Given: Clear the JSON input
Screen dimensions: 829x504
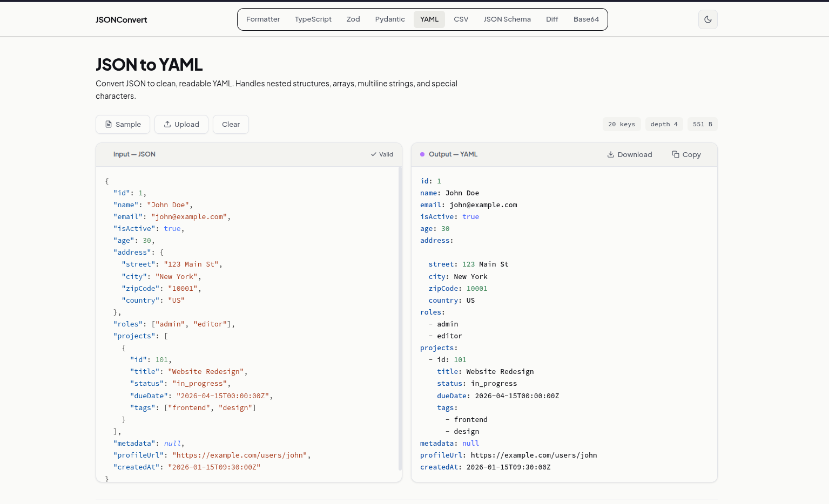Looking at the screenshot, I should click(x=231, y=124).
